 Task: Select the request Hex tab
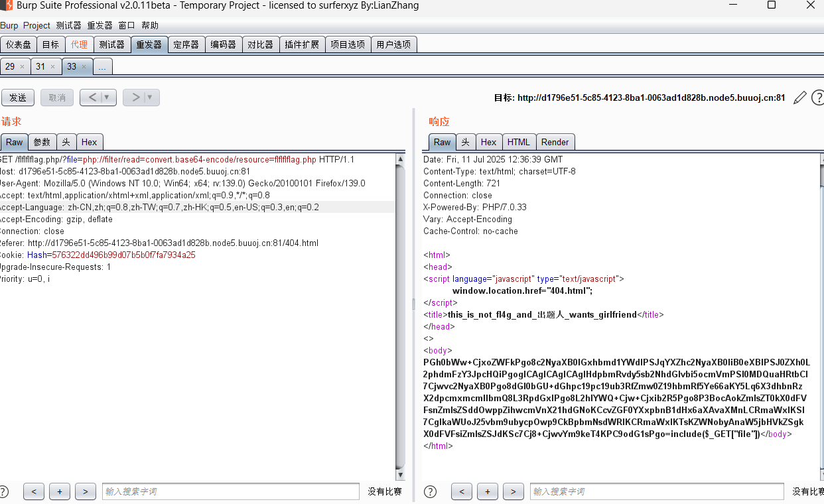coord(90,142)
